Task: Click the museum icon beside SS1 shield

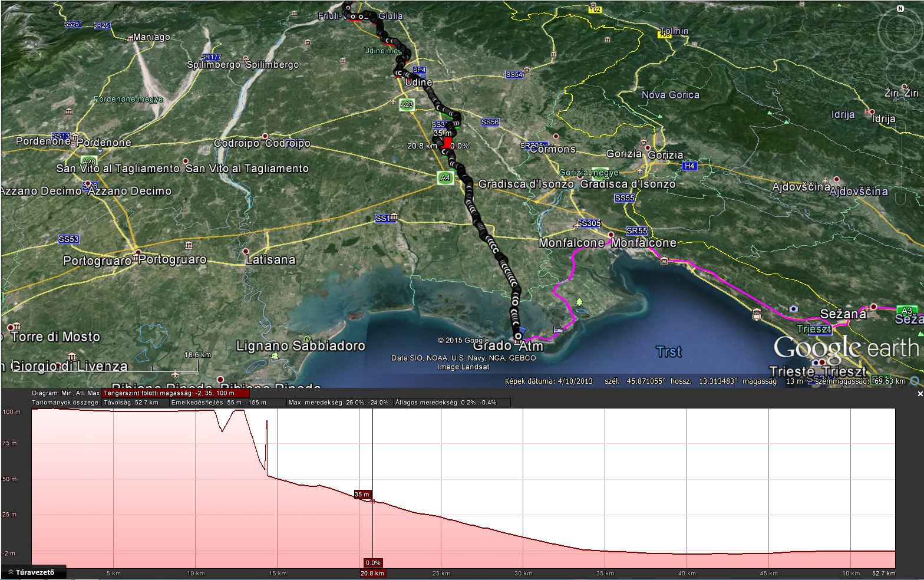Action: click(394, 218)
